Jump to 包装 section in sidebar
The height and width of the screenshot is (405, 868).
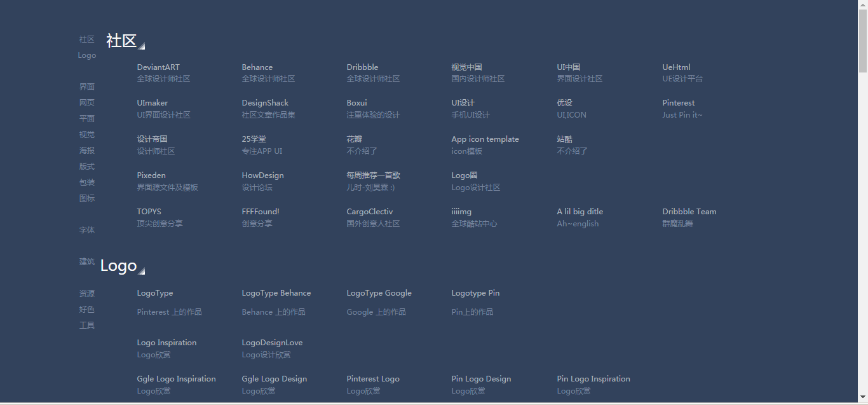click(x=87, y=182)
